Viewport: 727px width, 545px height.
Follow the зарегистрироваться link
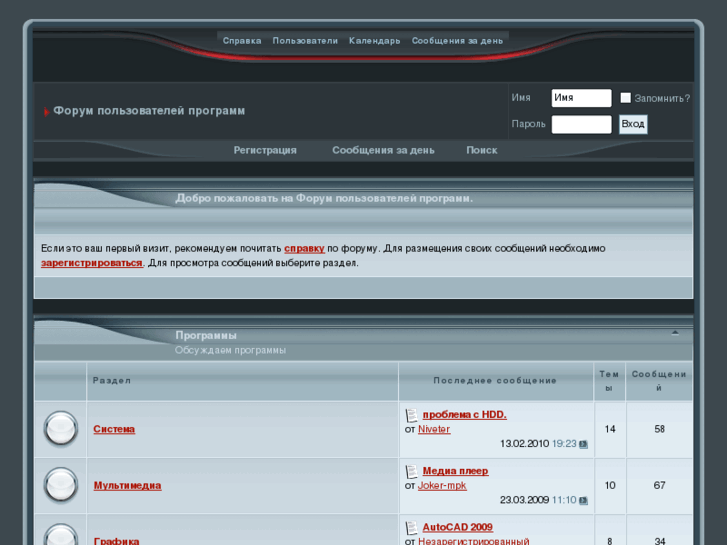(92, 263)
